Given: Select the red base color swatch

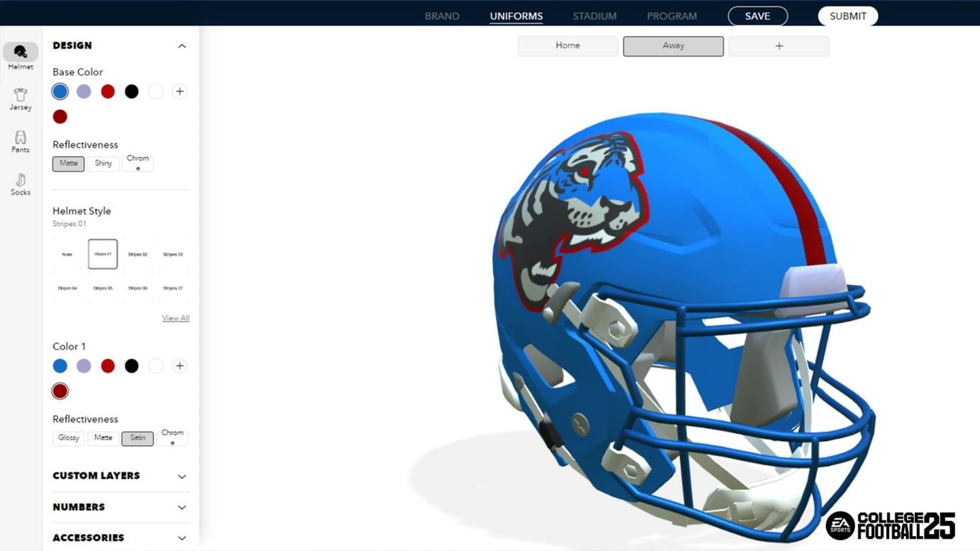Looking at the screenshot, I should [x=108, y=91].
